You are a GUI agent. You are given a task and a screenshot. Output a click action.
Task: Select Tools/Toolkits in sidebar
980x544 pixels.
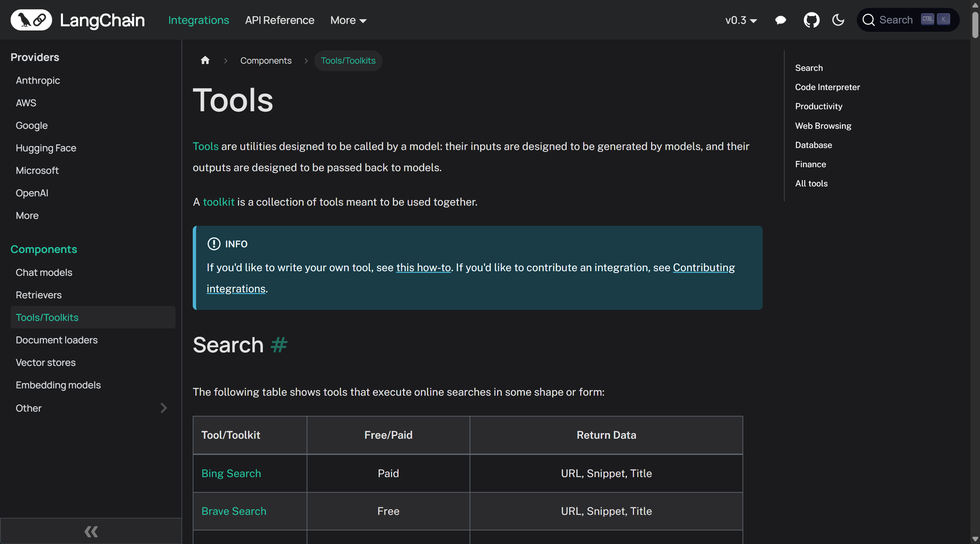pyautogui.click(x=93, y=317)
